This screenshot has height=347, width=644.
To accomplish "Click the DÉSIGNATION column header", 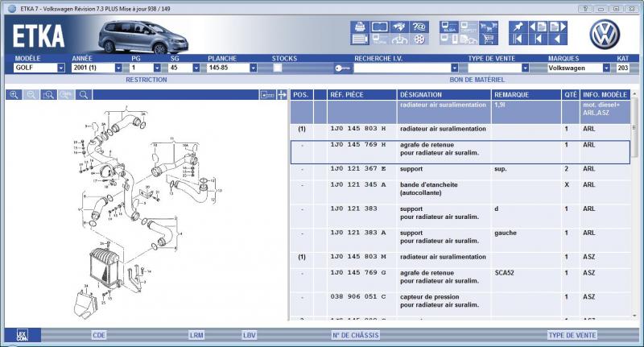I will [x=444, y=95].
